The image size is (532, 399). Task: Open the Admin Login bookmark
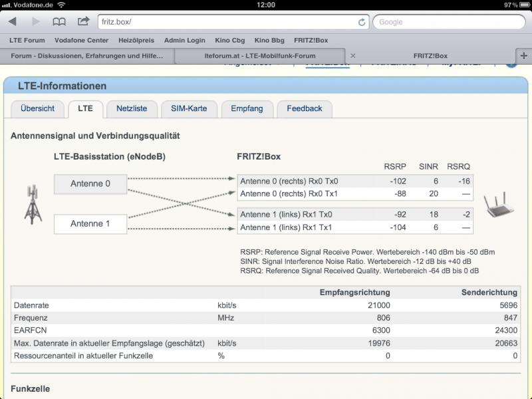[x=185, y=41]
